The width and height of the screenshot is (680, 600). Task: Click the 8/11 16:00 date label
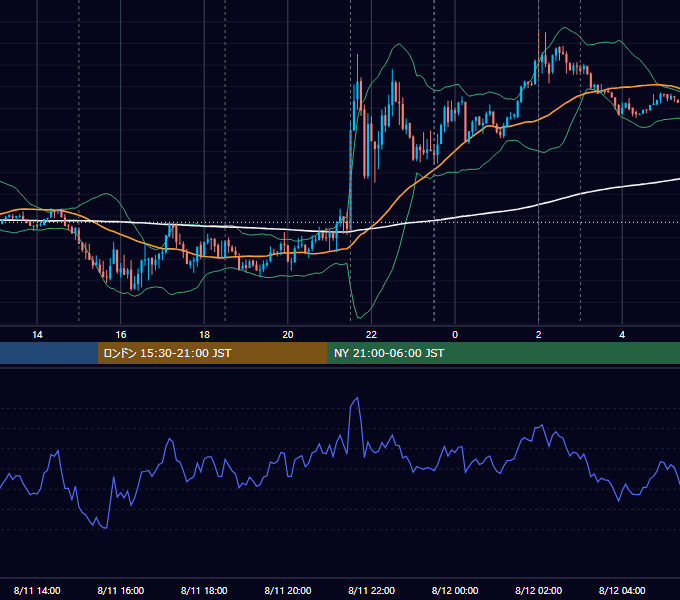click(121, 590)
